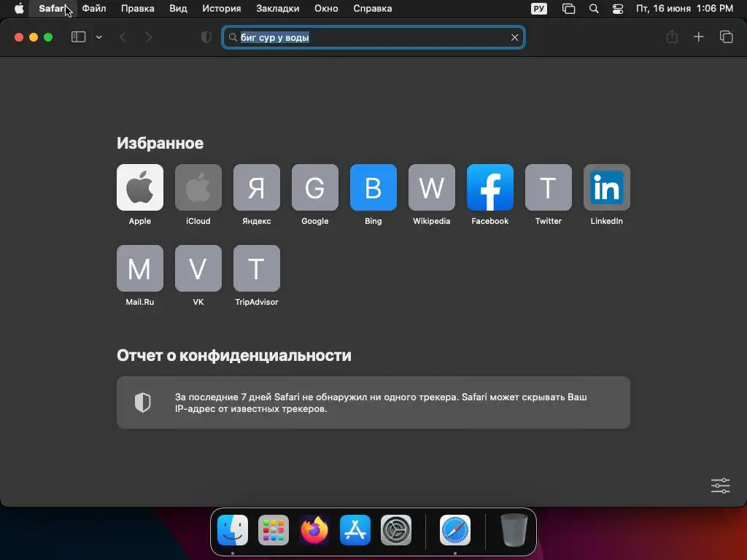Open the Справка menu

(373, 9)
